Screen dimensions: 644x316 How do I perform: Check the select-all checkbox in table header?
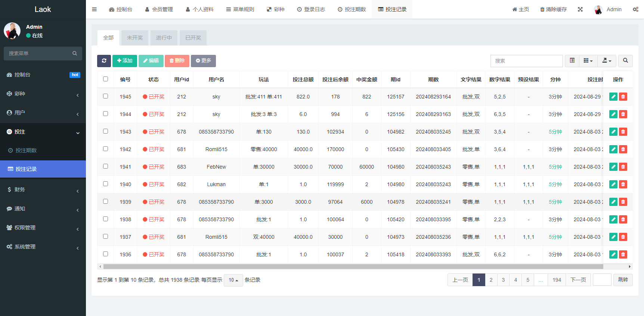(105, 79)
